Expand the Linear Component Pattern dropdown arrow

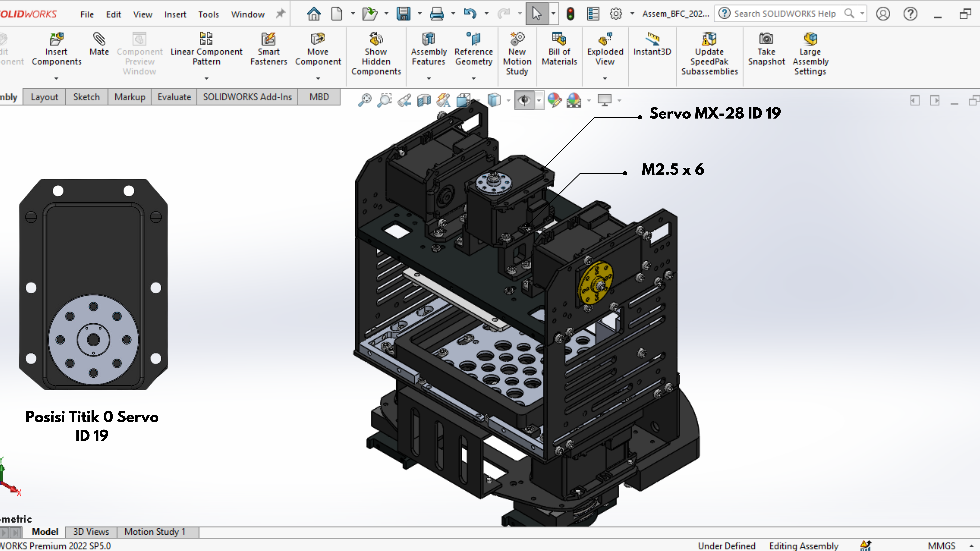(207, 79)
